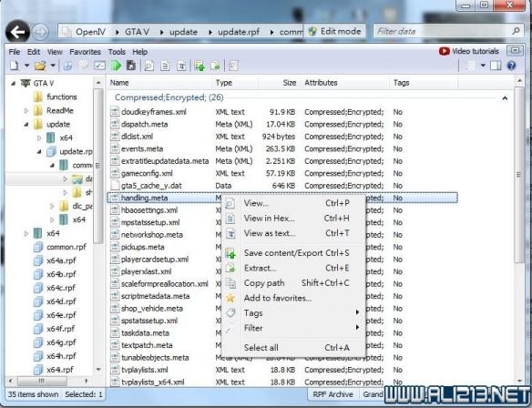Select the gameconfig.xml file row
The height and width of the screenshot is (408, 532).
point(283,173)
